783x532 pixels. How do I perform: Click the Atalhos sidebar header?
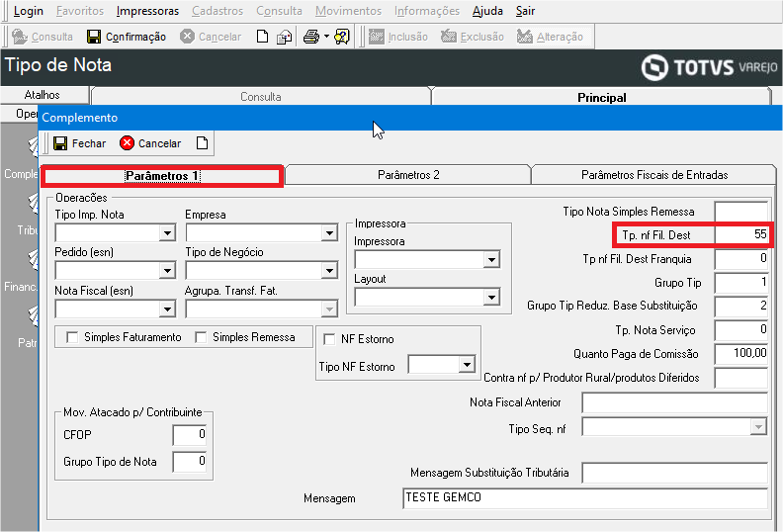[x=43, y=95]
